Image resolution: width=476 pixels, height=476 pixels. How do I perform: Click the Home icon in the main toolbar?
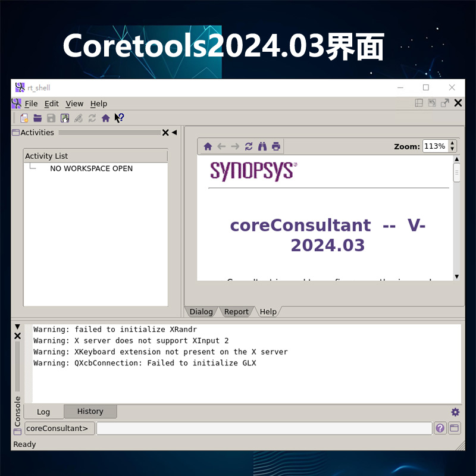click(106, 118)
